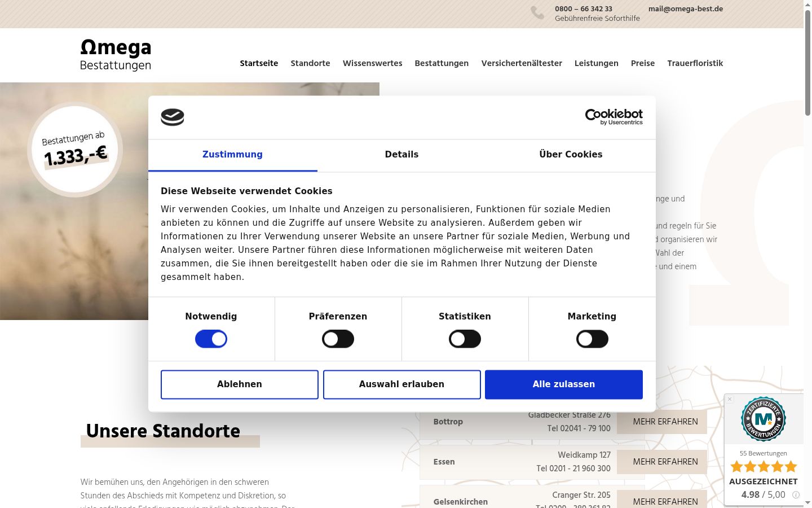Viewport: 812px width, 508px height.
Task: Enable the Statistiken cookie switch
Action: (x=465, y=339)
